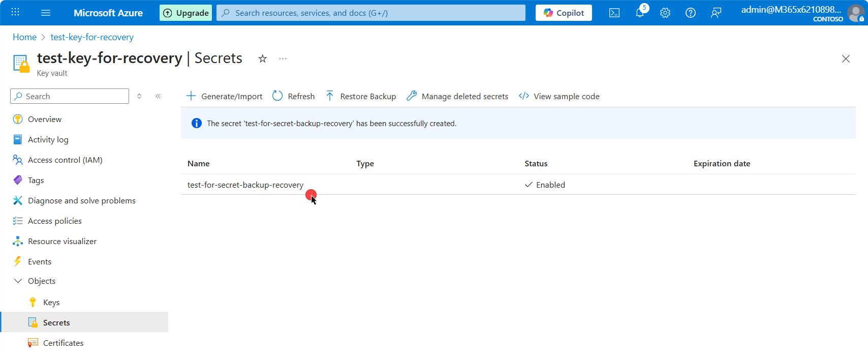
Task: Sort by Expiration date column header
Action: coord(722,163)
